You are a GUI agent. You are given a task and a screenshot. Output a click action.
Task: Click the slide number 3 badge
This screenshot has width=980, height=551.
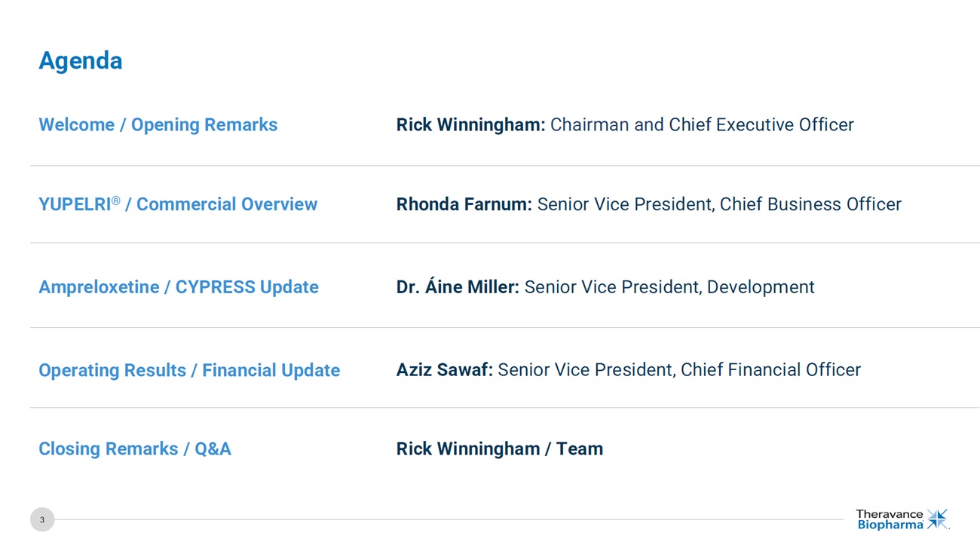click(42, 519)
